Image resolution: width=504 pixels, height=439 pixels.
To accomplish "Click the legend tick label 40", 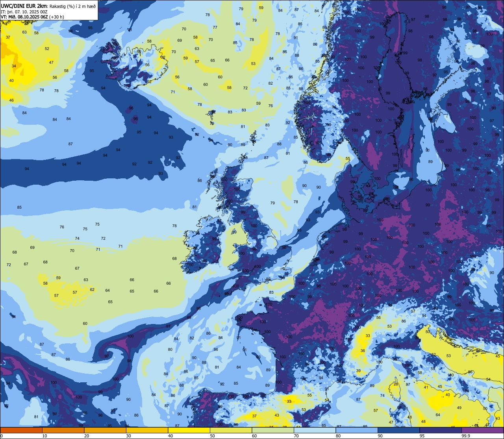I will (x=170, y=436).
